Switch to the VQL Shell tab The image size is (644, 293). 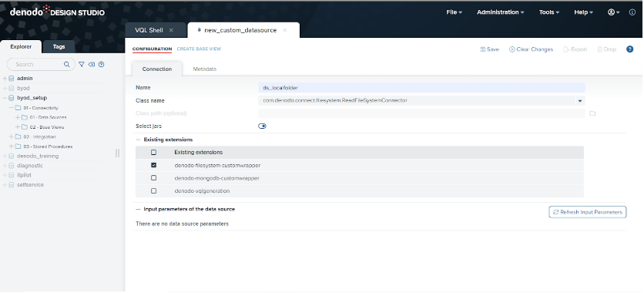coord(149,30)
